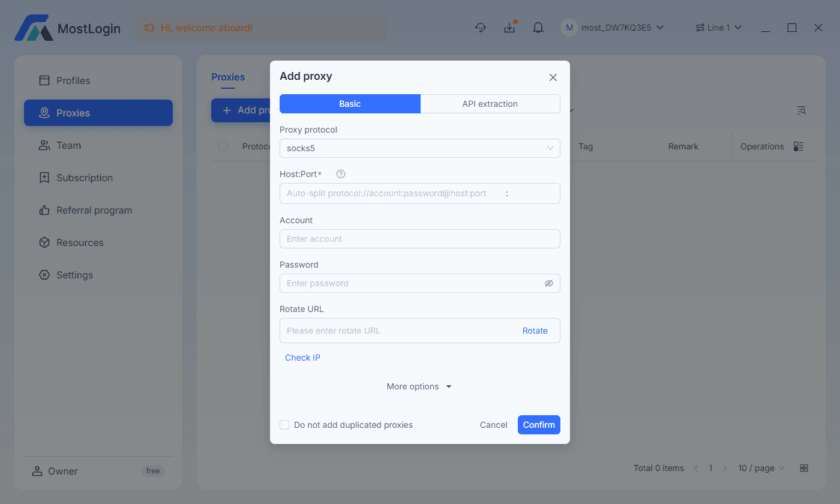This screenshot has width=840, height=504.
Task: Click the welcome announcement megaphone icon
Action: [150, 28]
